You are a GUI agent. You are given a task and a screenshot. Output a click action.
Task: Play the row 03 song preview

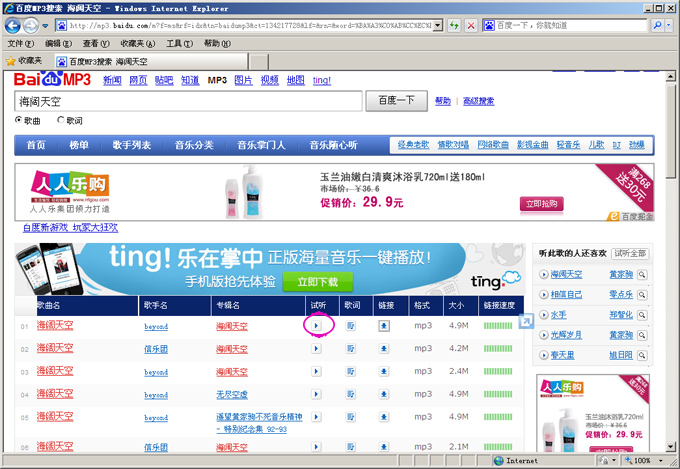[316, 371]
